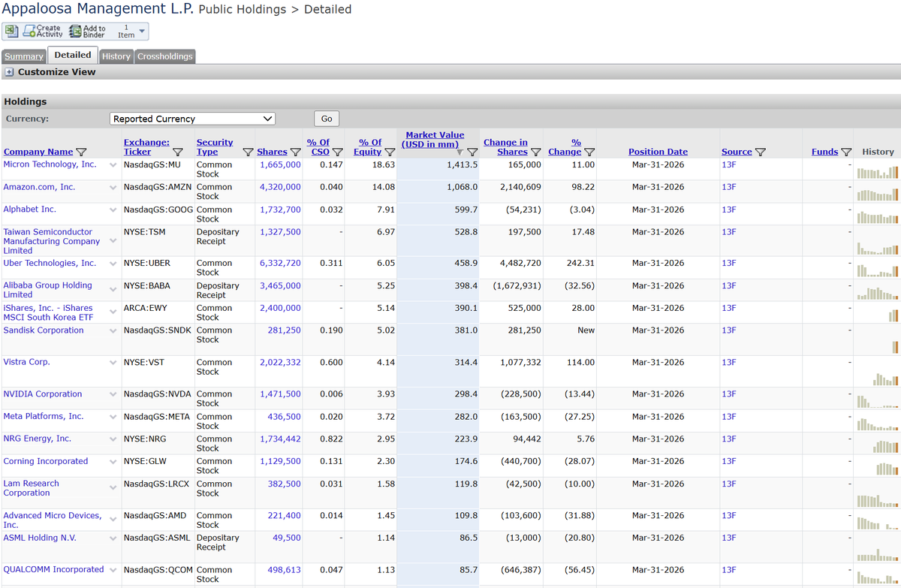Expand the QUALCOMM Incorporated row dropdown chevron
Viewport: 901px width, 588px height.
pyautogui.click(x=113, y=571)
